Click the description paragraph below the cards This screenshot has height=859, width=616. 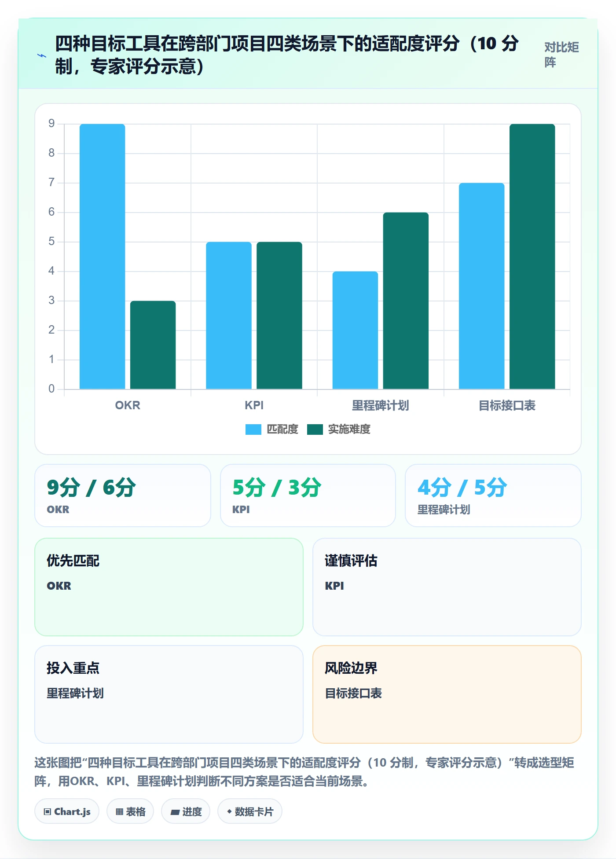[304, 772]
